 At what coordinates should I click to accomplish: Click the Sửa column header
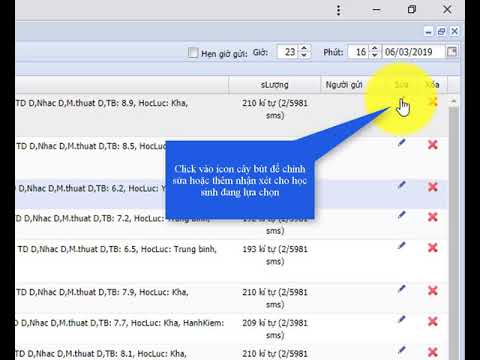pyautogui.click(x=401, y=85)
